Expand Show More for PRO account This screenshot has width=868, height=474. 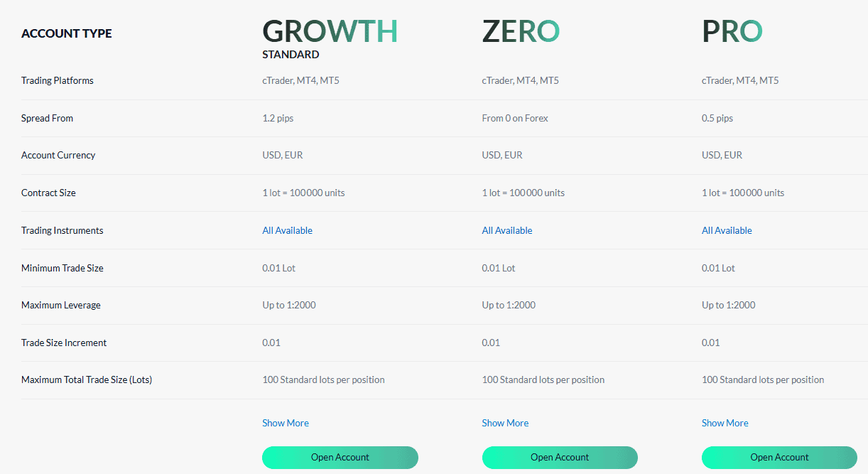point(725,423)
